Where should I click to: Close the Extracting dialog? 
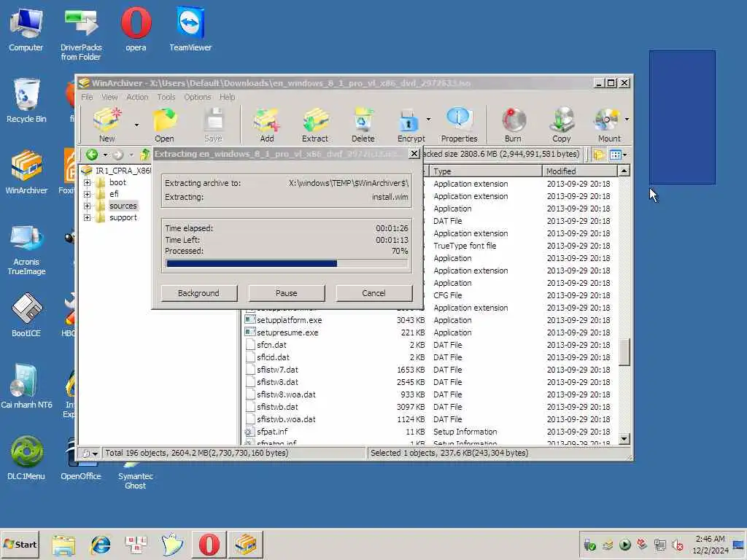pos(414,153)
